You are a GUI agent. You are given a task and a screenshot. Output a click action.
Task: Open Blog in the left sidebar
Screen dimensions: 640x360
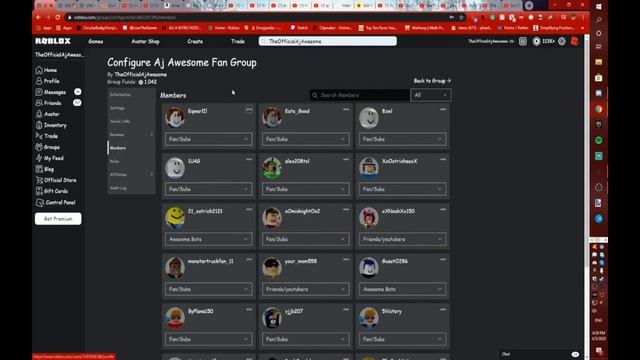[45, 169]
